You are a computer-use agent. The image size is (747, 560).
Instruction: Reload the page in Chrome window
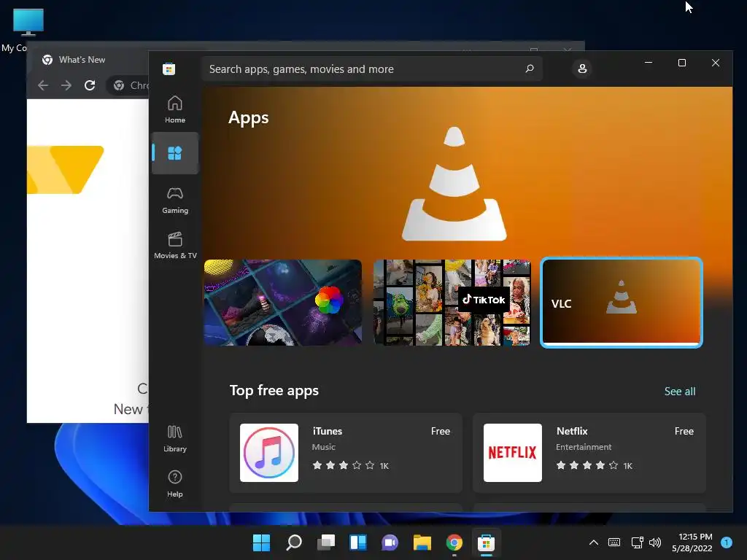coord(90,85)
